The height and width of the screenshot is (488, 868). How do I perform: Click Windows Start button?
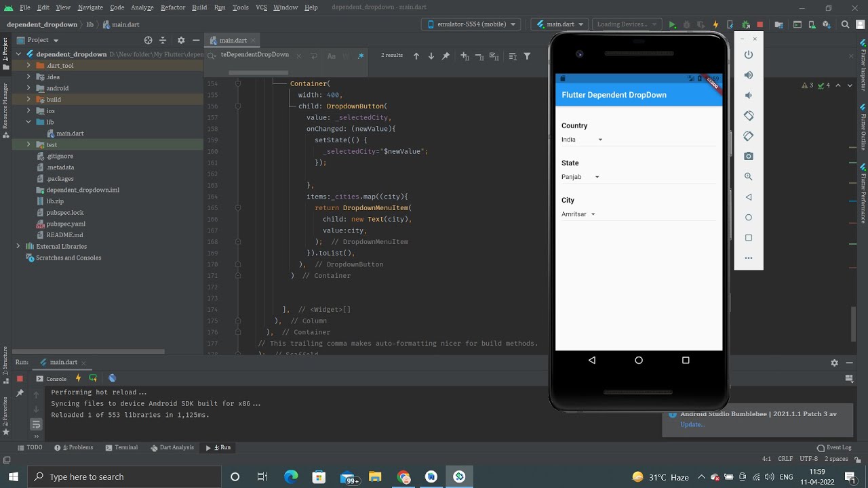coord(14,477)
